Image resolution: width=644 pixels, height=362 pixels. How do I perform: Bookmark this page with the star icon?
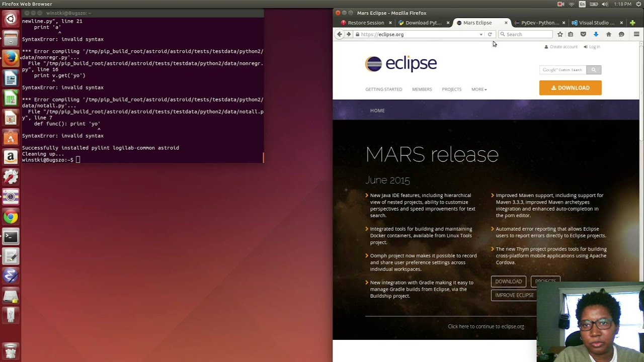tap(560, 34)
